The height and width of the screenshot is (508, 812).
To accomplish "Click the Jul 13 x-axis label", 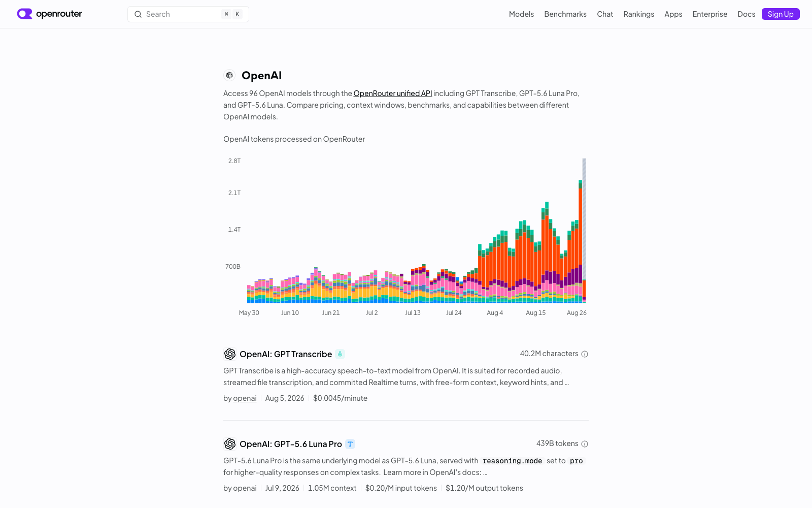I will (413, 313).
